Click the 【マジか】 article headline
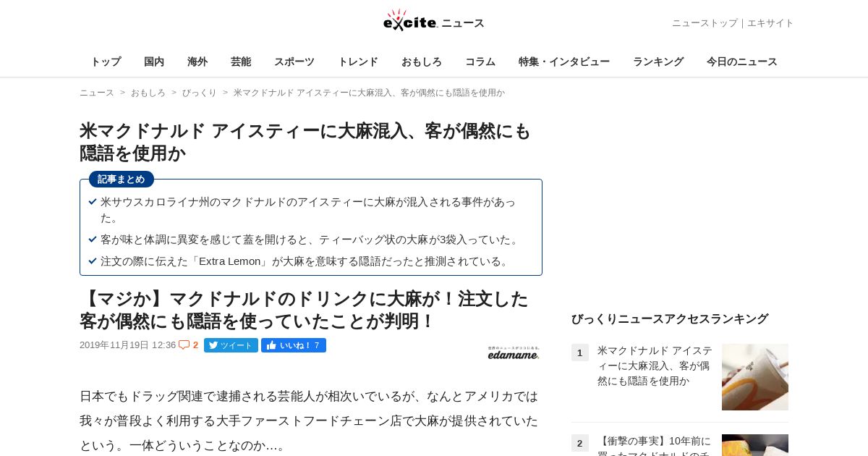868x456 pixels. (x=304, y=310)
